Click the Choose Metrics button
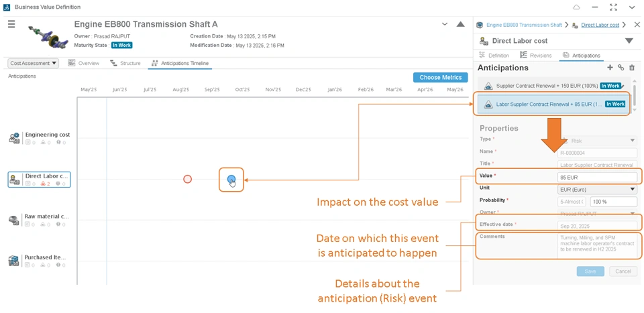 click(x=440, y=78)
